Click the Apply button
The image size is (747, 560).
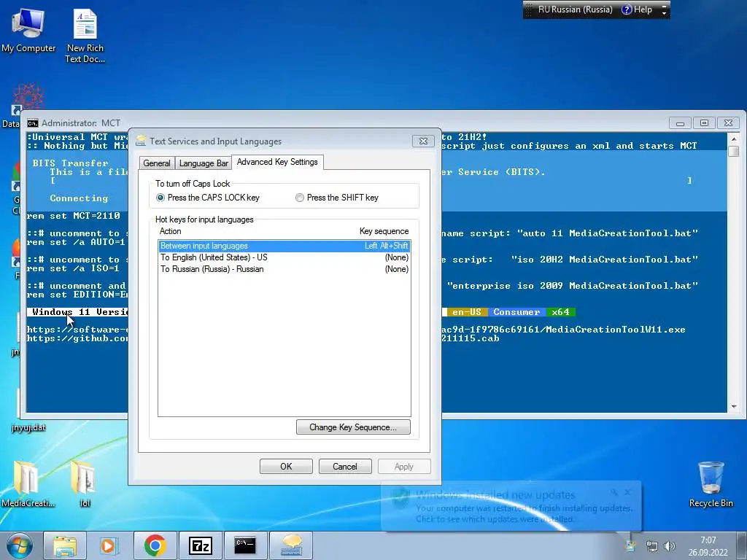404,467
